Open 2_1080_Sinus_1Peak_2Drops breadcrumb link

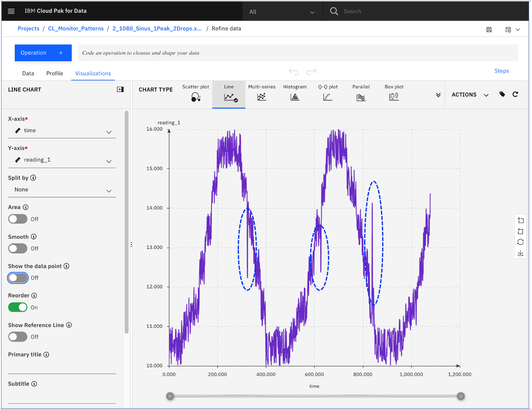coord(157,29)
